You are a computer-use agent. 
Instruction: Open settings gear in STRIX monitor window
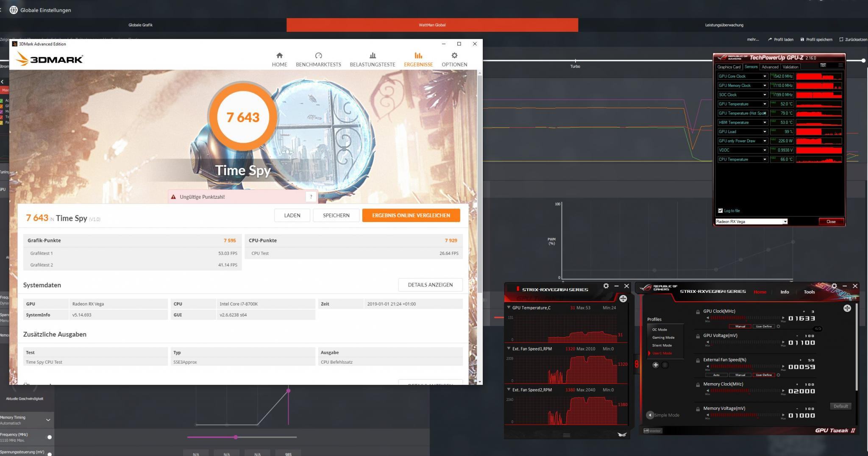click(x=606, y=286)
